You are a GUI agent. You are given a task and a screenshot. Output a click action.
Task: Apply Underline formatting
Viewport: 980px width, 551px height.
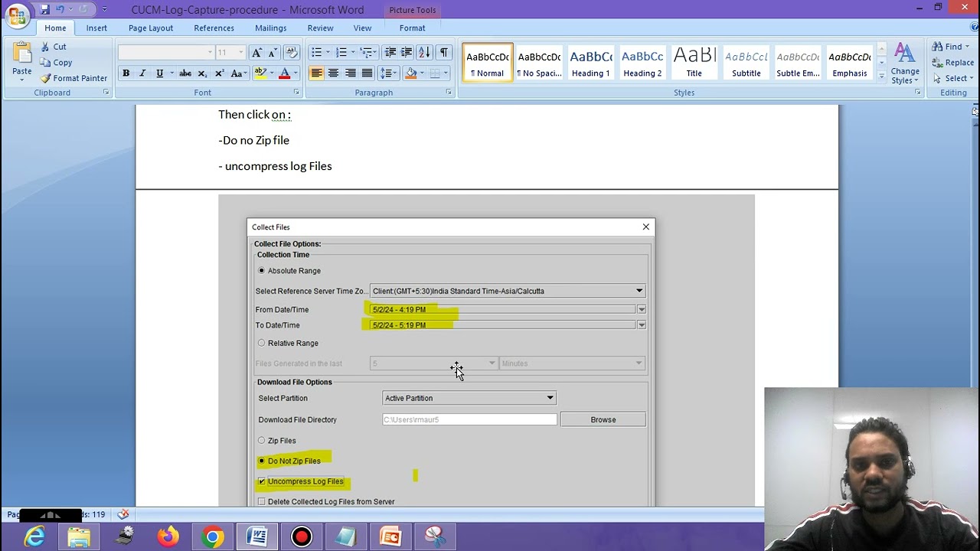click(x=159, y=73)
